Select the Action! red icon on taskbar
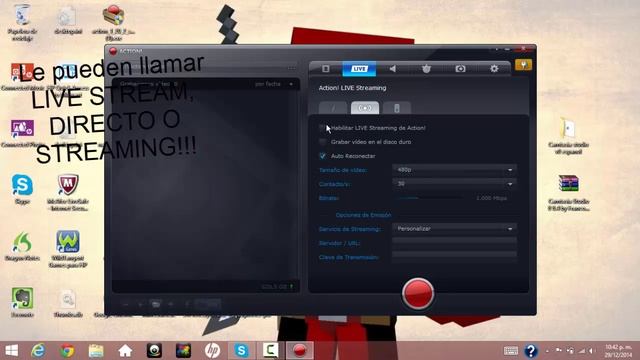The width and height of the screenshot is (640, 360). [300, 351]
